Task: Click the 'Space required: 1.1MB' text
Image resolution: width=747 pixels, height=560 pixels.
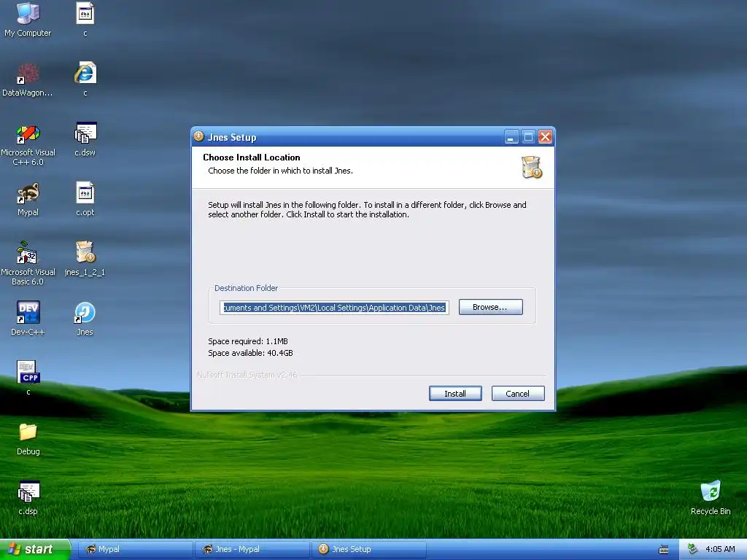Action: (x=248, y=341)
